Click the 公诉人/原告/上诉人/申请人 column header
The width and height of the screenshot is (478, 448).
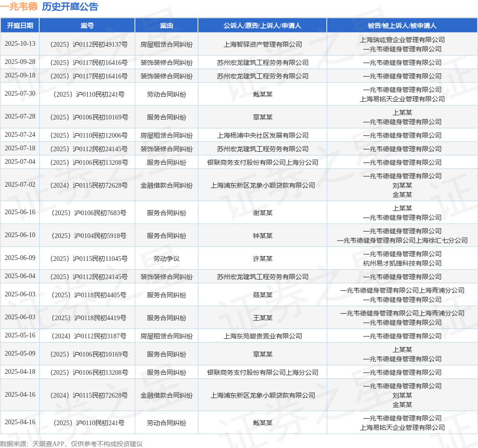(262, 26)
